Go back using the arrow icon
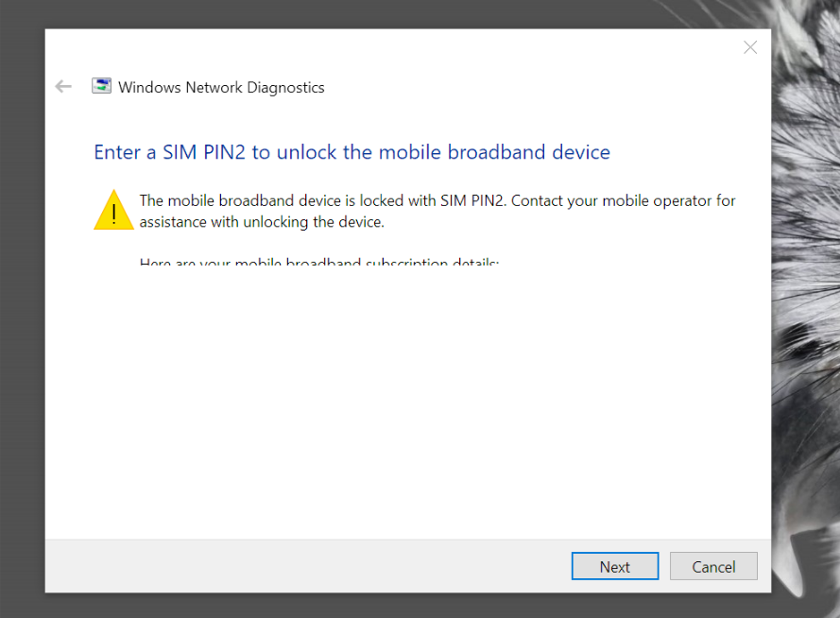840x618 pixels. pyautogui.click(x=63, y=86)
